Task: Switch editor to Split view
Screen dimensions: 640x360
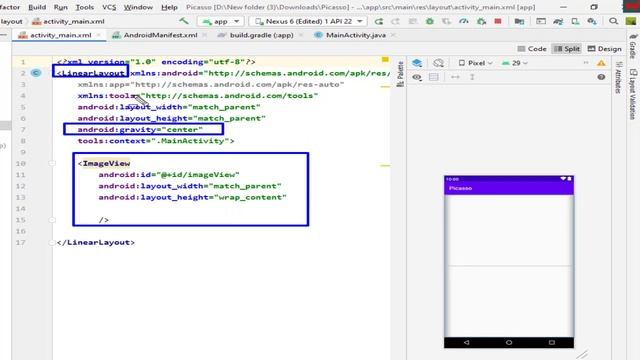Action: (x=567, y=49)
